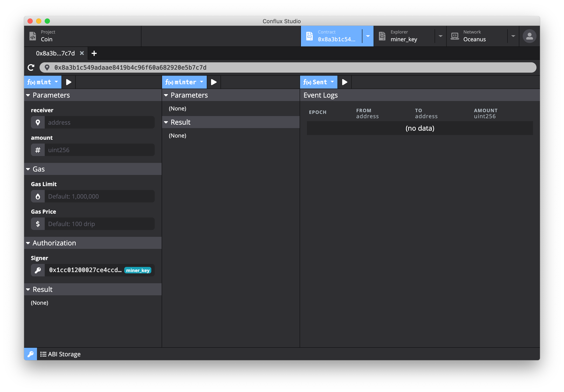Image resolution: width=564 pixels, height=392 pixels.
Task: Run the mint function play button
Action: (x=69, y=82)
